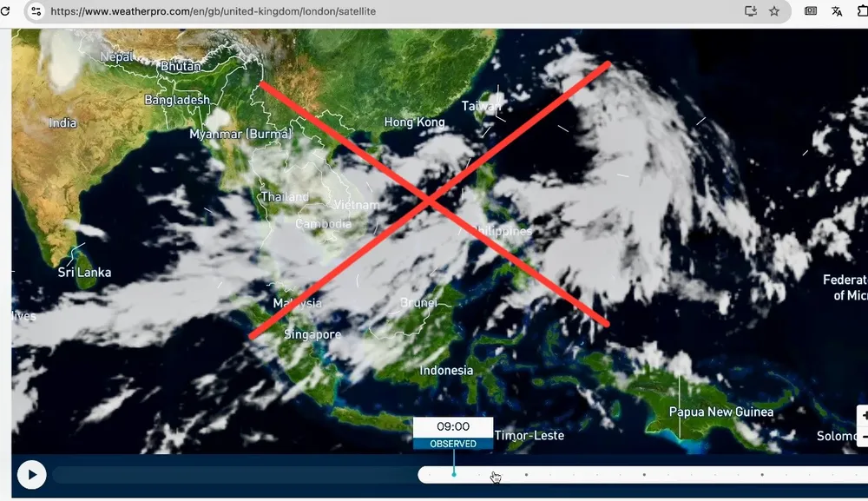This screenshot has height=501, width=868.
Task: Click the Sri Lanka map label
Action: pyautogui.click(x=85, y=273)
